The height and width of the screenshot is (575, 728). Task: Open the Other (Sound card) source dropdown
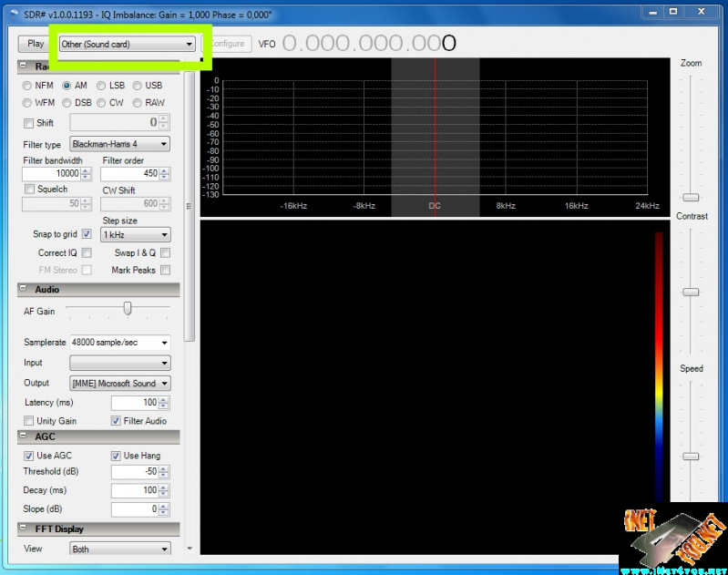click(x=128, y=44)
